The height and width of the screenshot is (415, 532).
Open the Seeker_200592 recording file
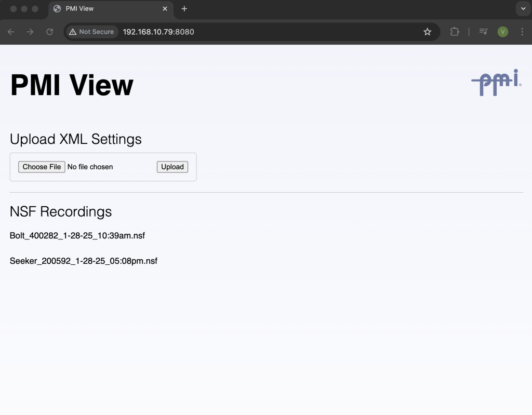pyautogui.click(x=83, y=261)
